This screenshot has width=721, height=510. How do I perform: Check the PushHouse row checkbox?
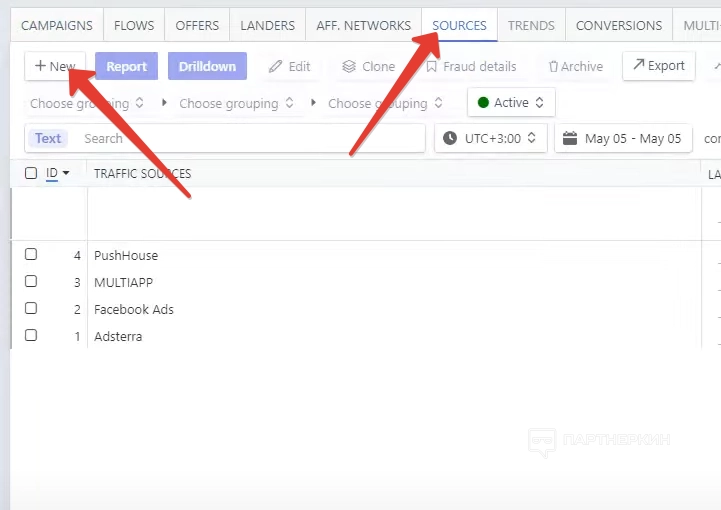(31, 254)
